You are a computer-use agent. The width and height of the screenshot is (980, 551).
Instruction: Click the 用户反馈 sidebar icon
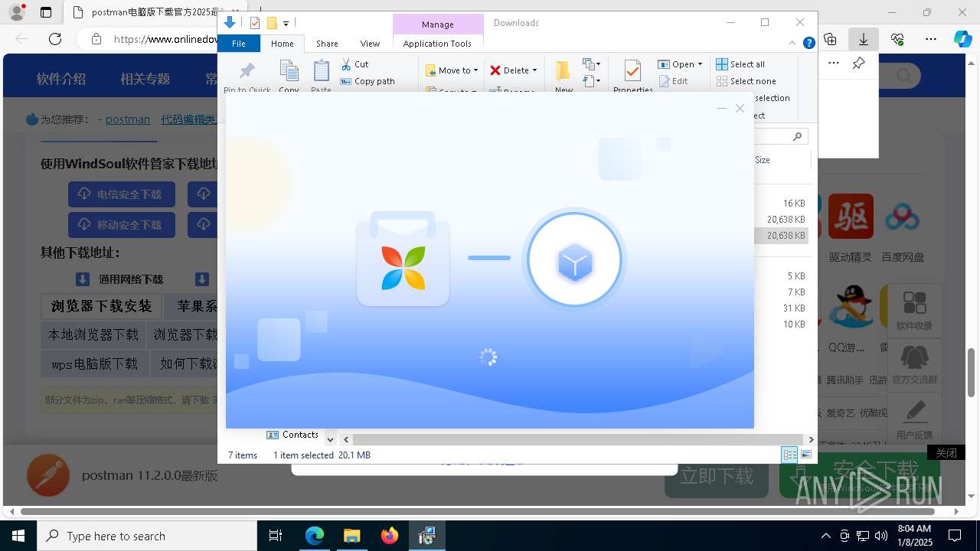pyautogui.click(x=914, y=419)
